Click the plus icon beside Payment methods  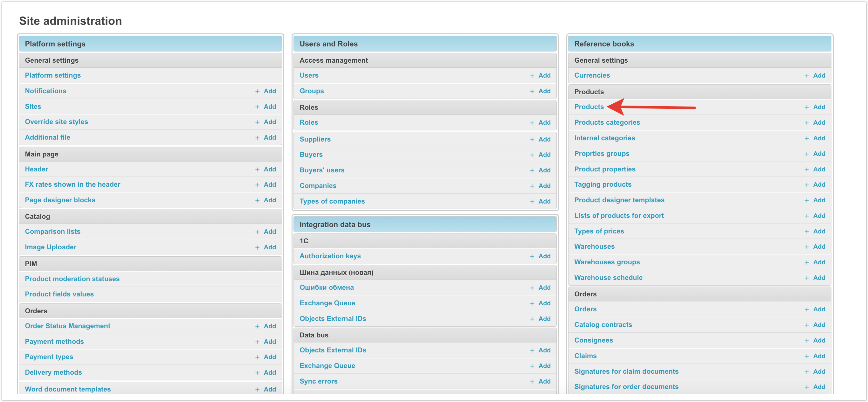257,342
